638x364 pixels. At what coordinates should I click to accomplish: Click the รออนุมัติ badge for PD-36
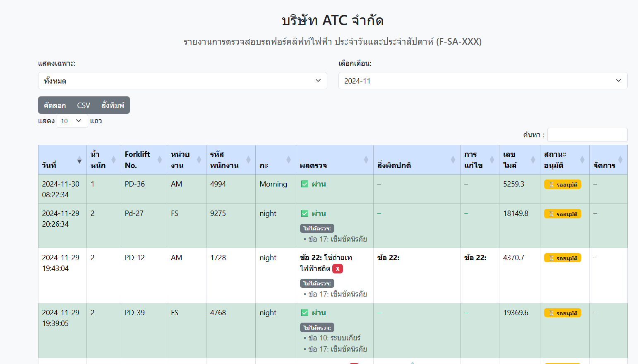coord(562,184)
